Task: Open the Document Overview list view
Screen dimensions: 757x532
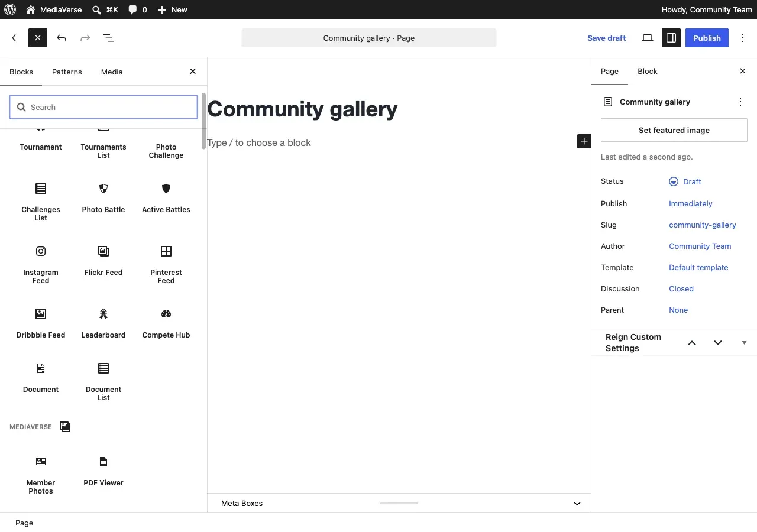Action: pos(109,38)
